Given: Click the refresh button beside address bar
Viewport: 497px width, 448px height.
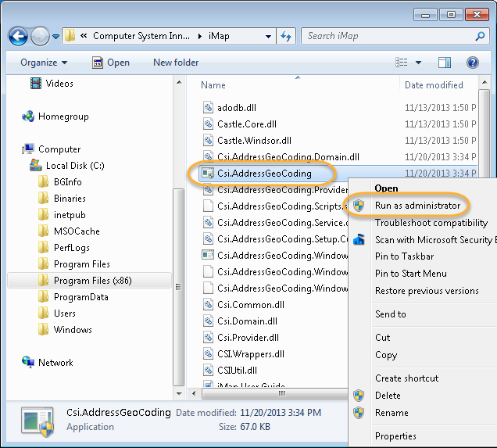Looking at the screenshot, I should (286, 36).
